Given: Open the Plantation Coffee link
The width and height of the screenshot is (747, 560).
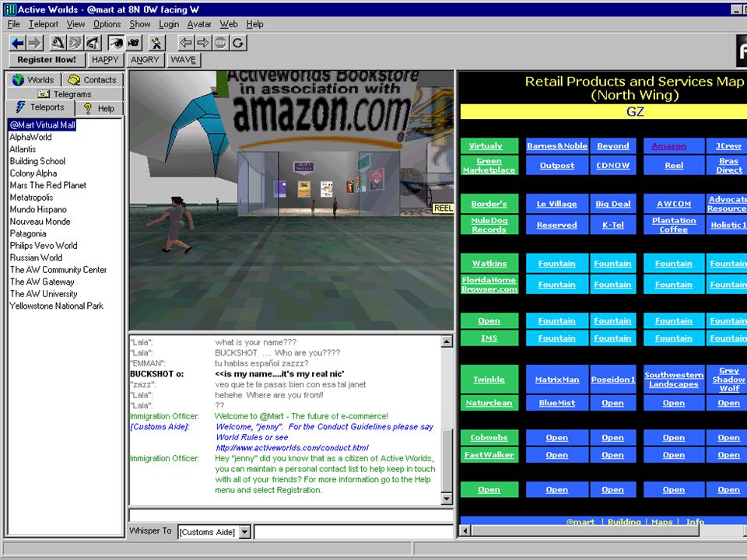Looking at the screenshot, I should [x=674, y=225].
